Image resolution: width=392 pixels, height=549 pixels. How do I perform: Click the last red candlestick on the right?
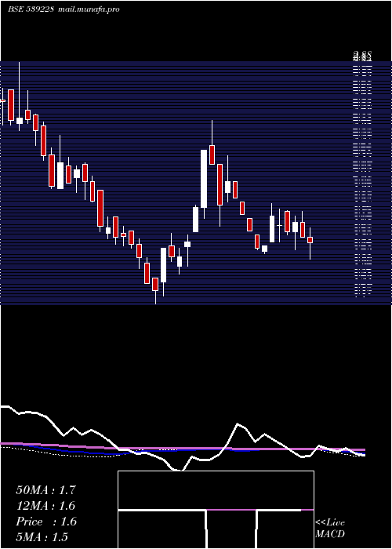click(310, 240)
